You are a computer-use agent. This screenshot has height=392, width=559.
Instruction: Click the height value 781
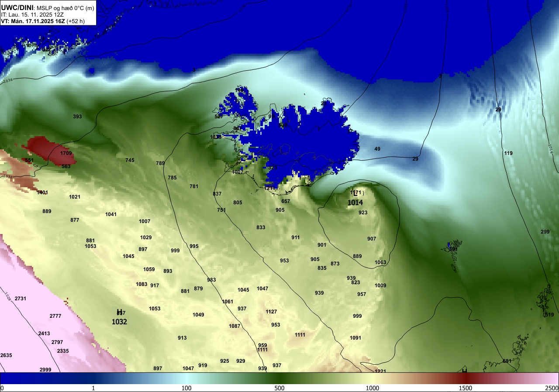pyautogui.click(x=194, y=186)
